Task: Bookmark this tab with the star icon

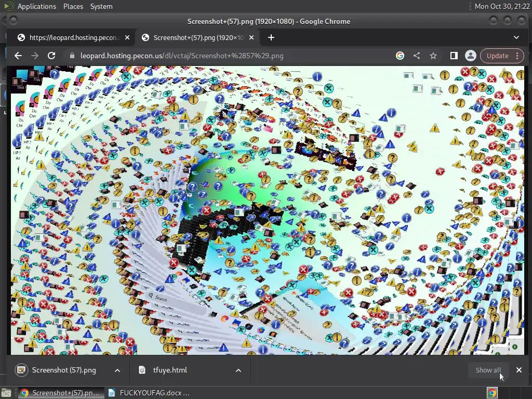Action: [433, 56]
